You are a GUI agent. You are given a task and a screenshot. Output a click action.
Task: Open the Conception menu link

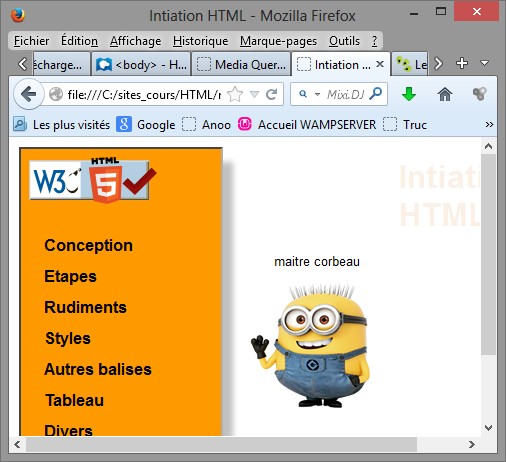click(x=89, y=245)
